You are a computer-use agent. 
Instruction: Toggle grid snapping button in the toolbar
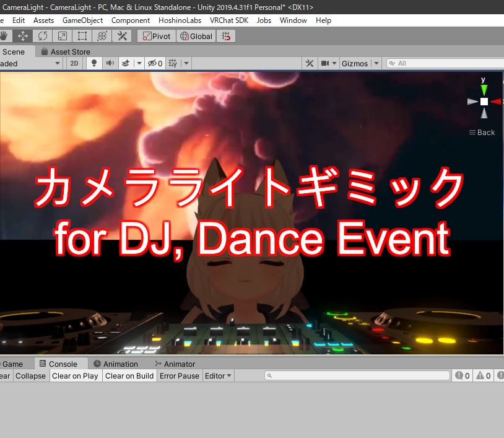point(226,36)
